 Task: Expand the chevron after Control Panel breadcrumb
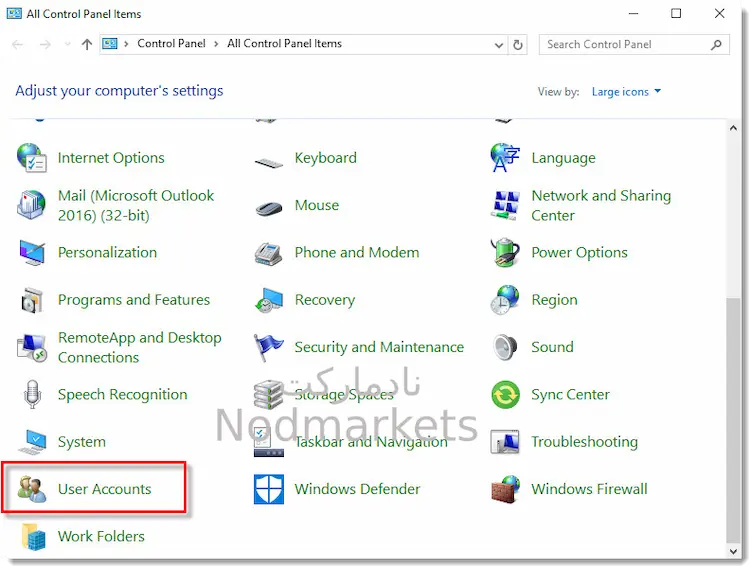[216, 44]
